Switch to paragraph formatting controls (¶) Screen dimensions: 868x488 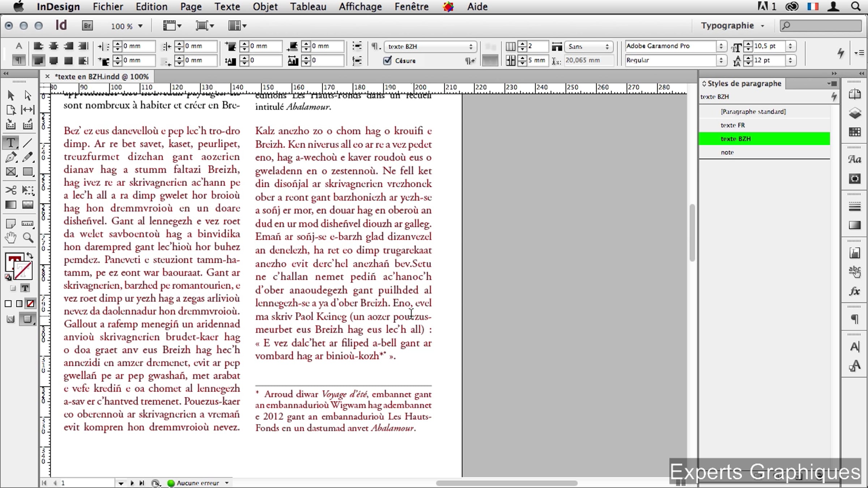click(x=18, y=60)
